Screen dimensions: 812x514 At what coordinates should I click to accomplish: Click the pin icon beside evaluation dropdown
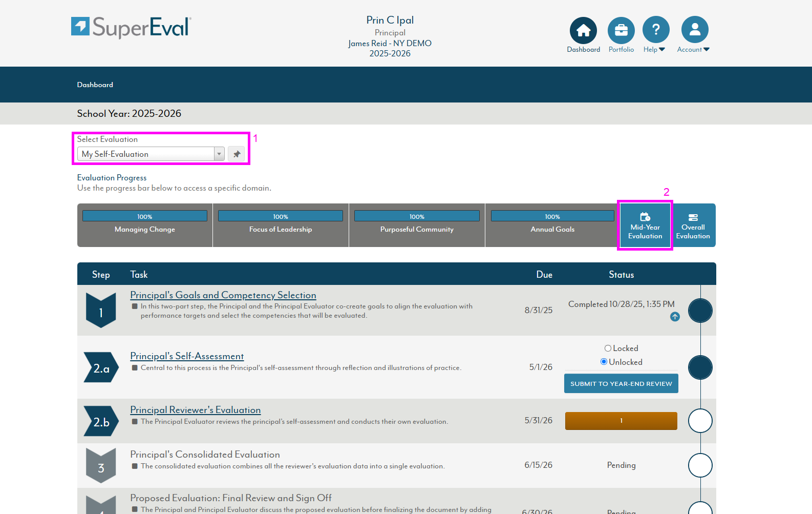(x=237, y=154)
